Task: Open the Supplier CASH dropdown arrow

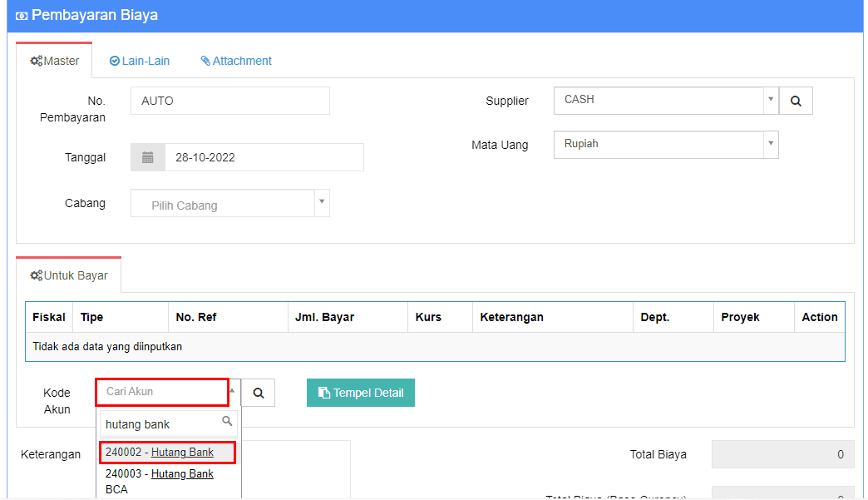Action: point(771,100)
